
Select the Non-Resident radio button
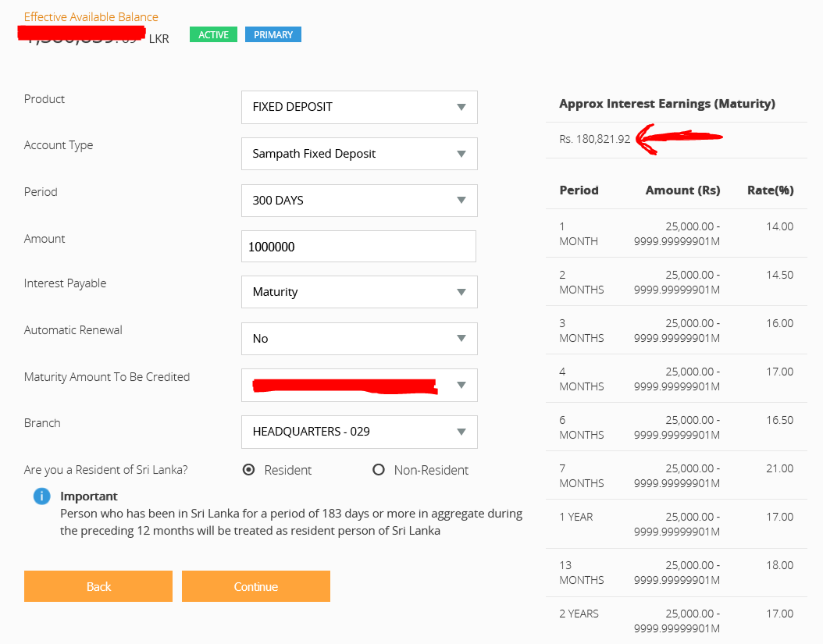[379, 470]
